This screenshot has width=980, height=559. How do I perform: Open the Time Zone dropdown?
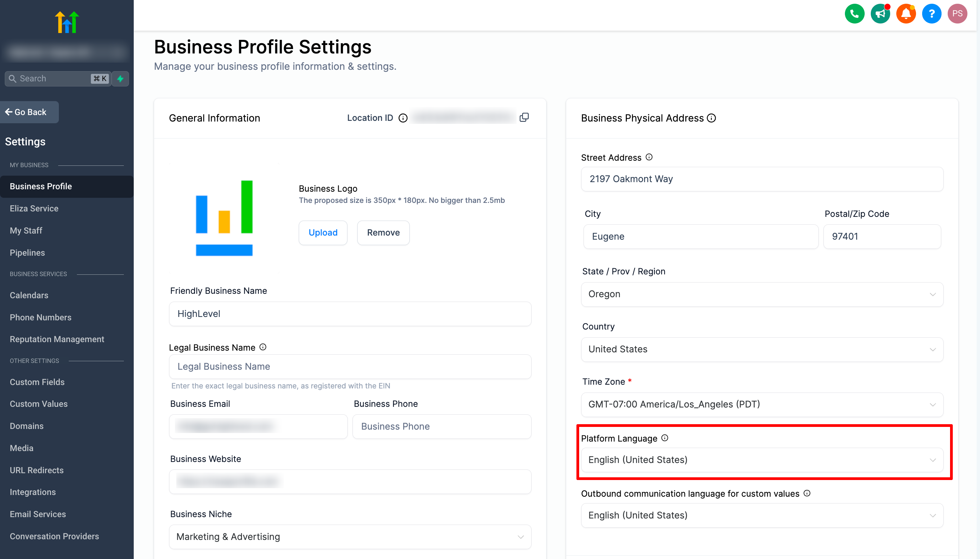click(x=762, y=404)
